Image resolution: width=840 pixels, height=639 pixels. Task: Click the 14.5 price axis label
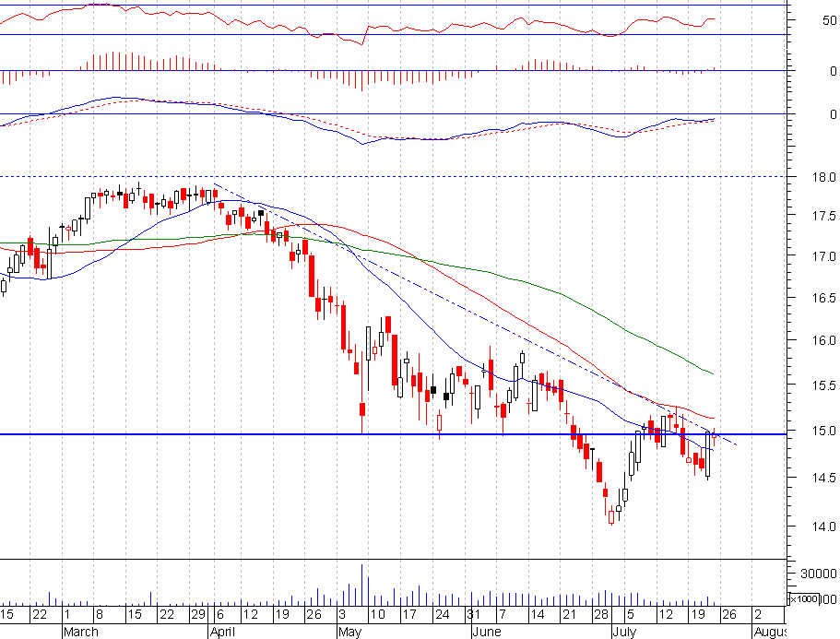coord(824,478)
